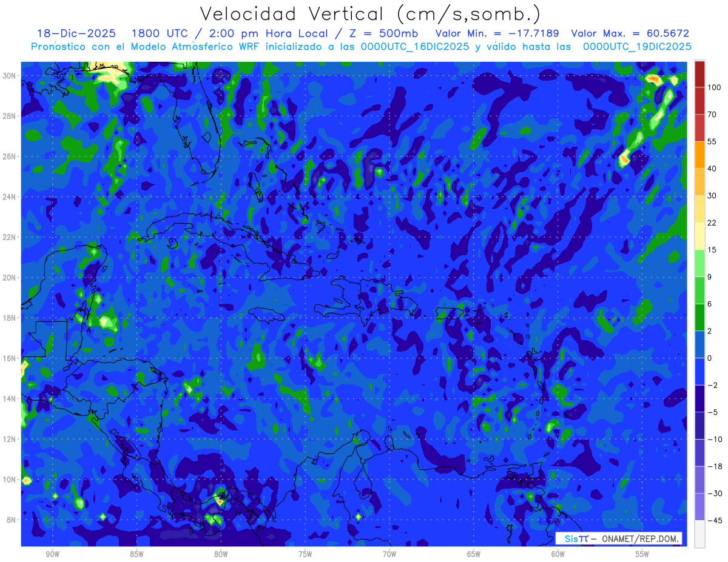The width and height of the screenshot is (728, 562).
Task: Click the pale yellow swatch between 15 and 22
Action: [699, 236]
